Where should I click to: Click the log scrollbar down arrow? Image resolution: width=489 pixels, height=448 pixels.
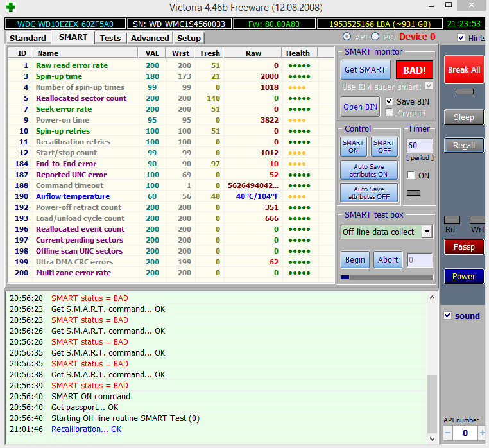tap(432, 438)
